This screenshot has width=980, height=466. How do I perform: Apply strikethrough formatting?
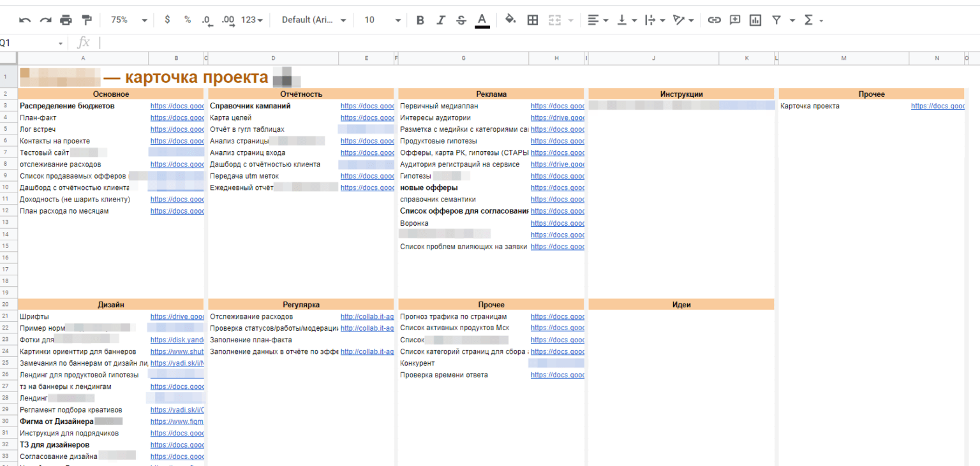(461, 20)
